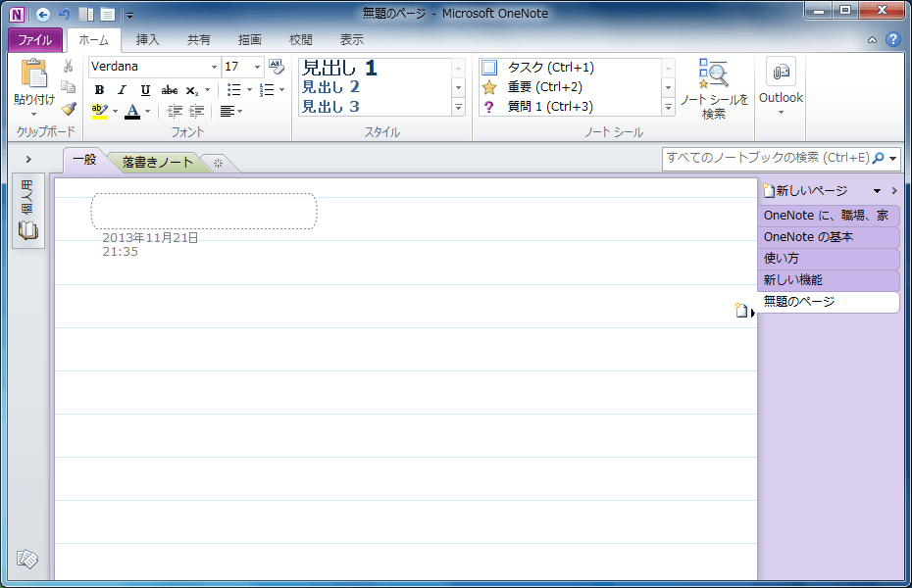Expand the note tags gallery
912x588 pixels.
668,107
